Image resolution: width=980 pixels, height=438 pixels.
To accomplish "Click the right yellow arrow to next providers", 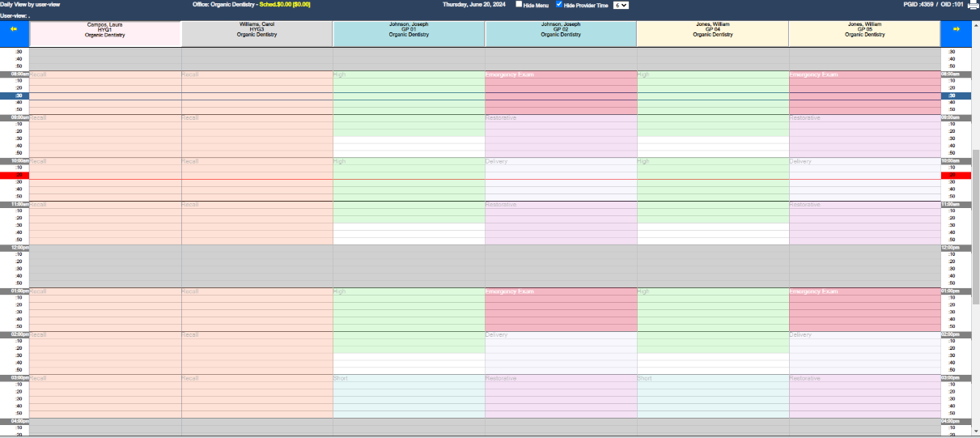I will tap(956, 29).
